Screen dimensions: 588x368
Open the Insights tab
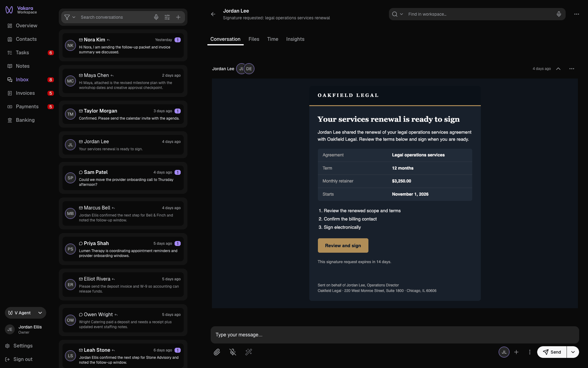click(295, 39)
